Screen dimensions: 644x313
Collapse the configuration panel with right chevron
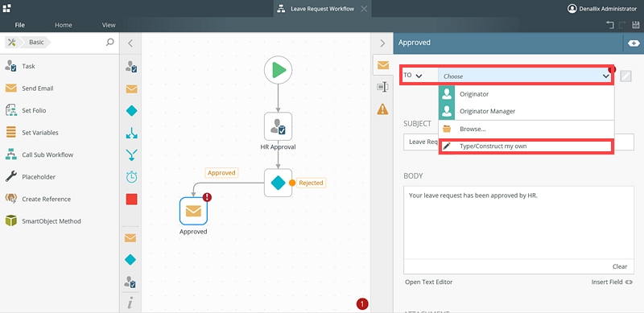pyautogui.click(x=382, y=43)
